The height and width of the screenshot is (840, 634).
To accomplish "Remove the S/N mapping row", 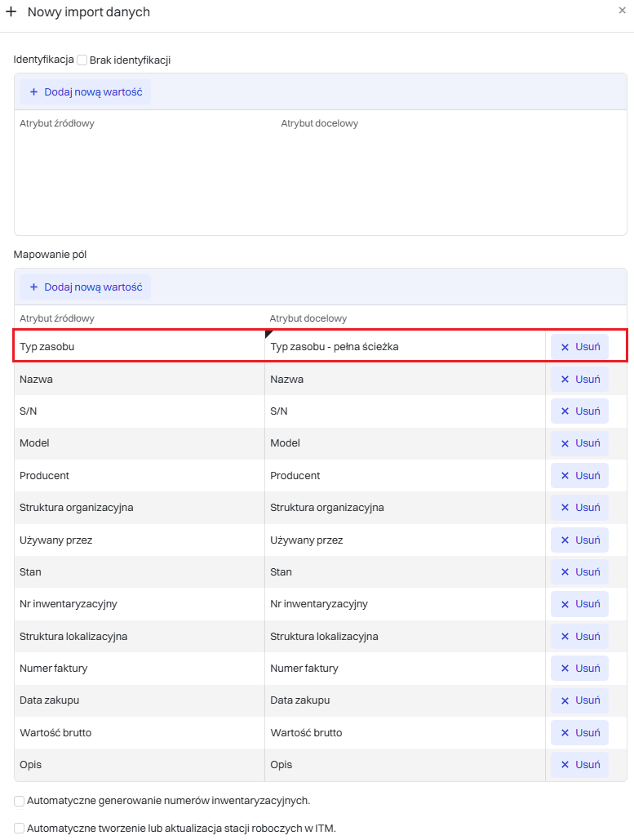I will point(579,411).
